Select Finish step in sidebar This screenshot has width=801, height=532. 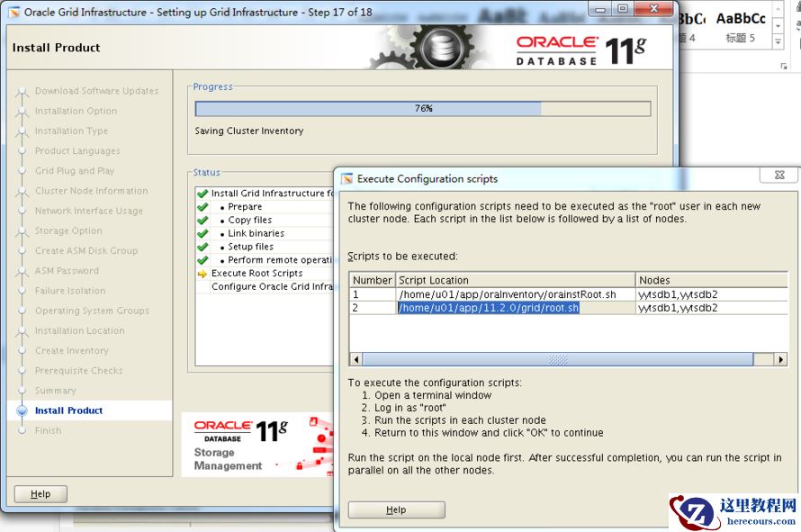48,430
